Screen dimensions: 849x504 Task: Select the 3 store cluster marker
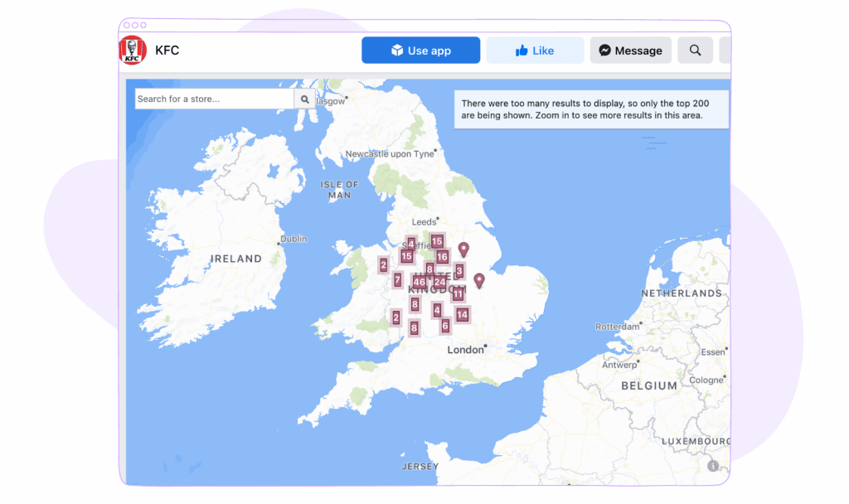pyautogui.click(x=459, y=271)
